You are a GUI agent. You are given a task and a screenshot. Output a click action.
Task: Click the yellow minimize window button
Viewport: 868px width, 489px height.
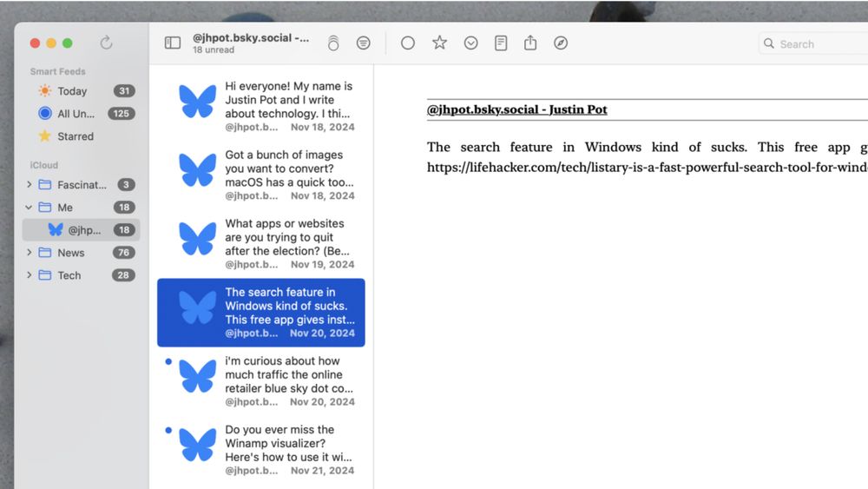[51, 43]
